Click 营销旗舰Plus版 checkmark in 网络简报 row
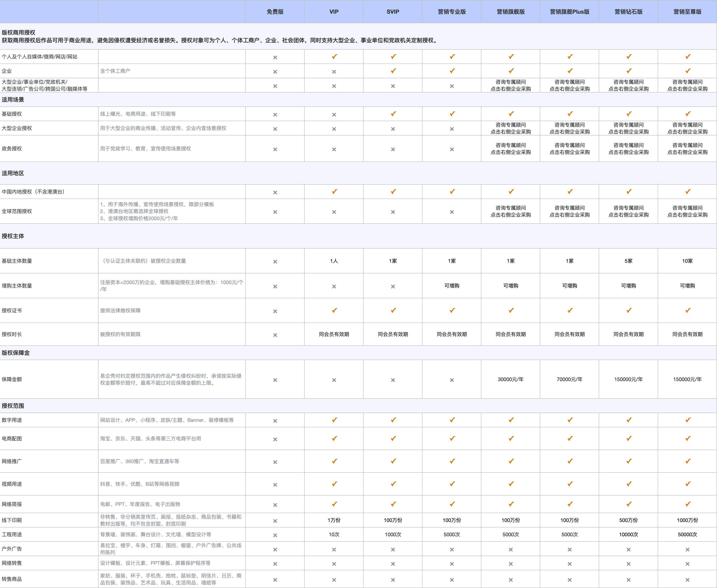The height and width of the screenshot is (588, 717). pyautogui.click(x=570, y=504)
